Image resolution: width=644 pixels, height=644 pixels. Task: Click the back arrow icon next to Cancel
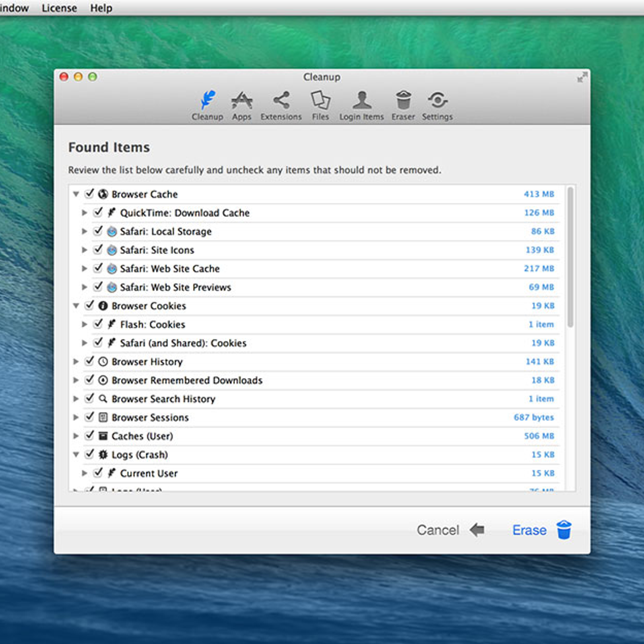coord(477,530)
